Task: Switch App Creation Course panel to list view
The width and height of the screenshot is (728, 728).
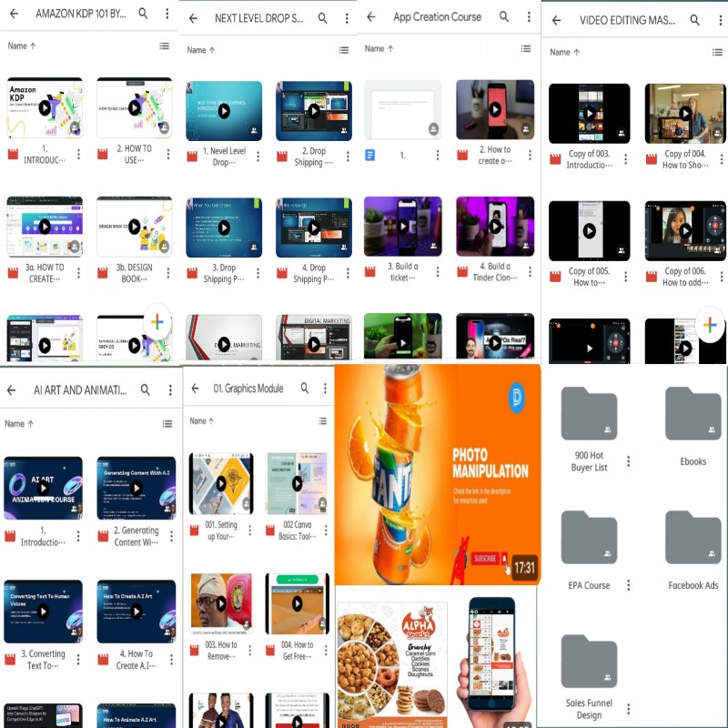Action: (x=526, y=49)
